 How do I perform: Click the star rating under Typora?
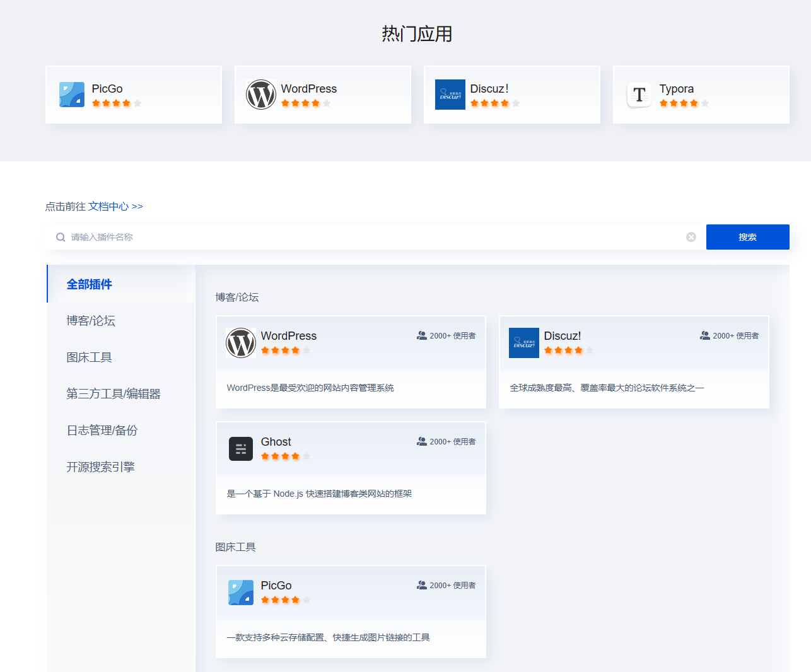684,103
